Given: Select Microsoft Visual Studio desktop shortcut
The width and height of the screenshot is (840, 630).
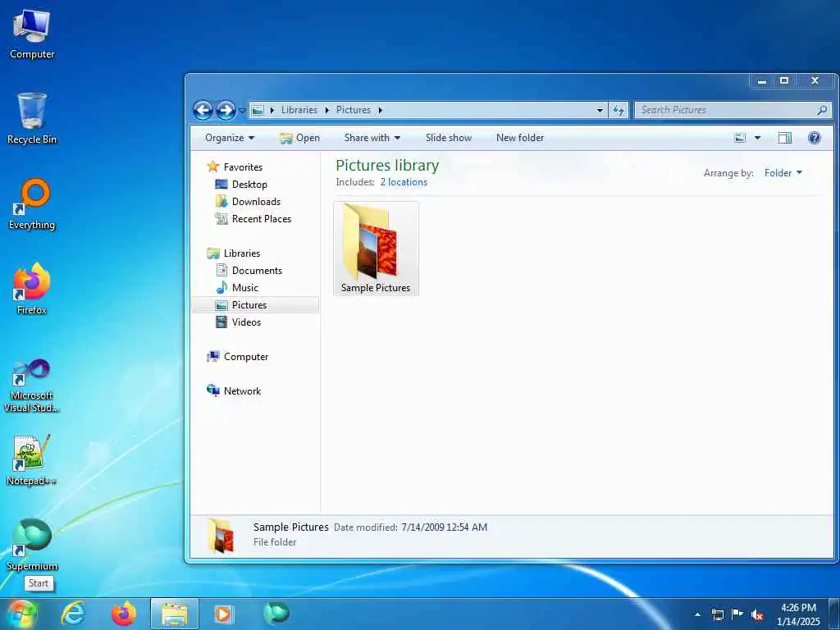Looking at the screenshot, I should [32, 386].
